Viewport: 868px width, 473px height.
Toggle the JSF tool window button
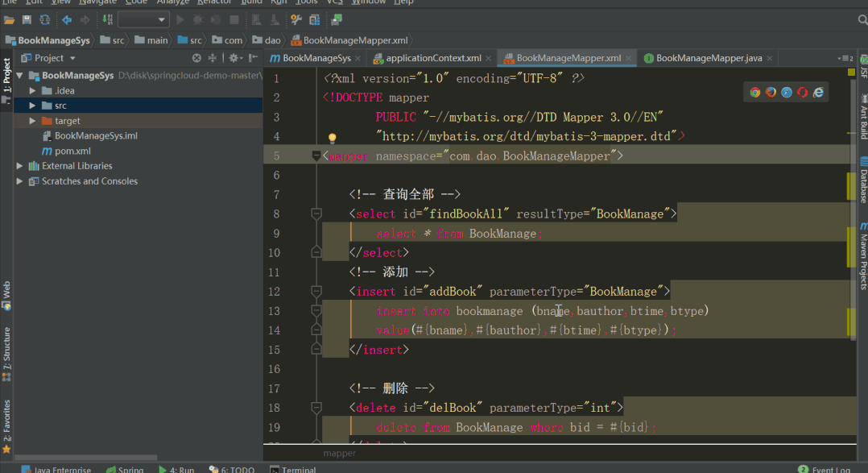[x=863, y=65]
